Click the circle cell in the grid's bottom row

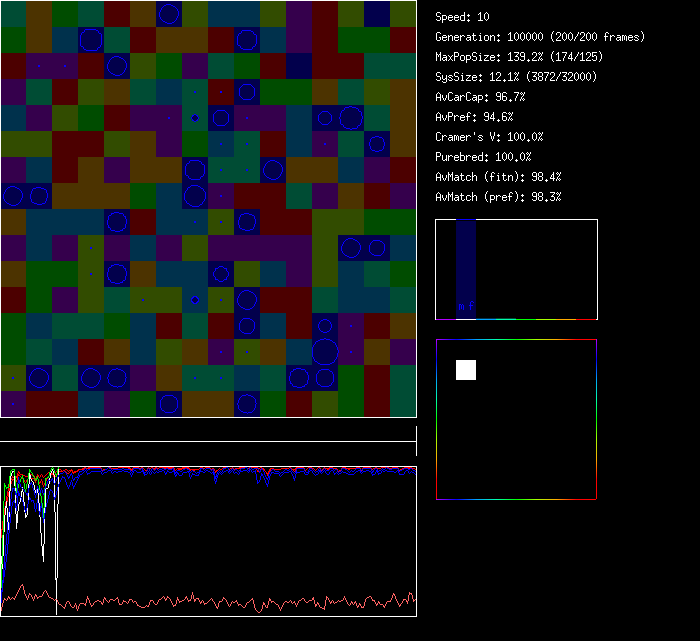point(169,404)
